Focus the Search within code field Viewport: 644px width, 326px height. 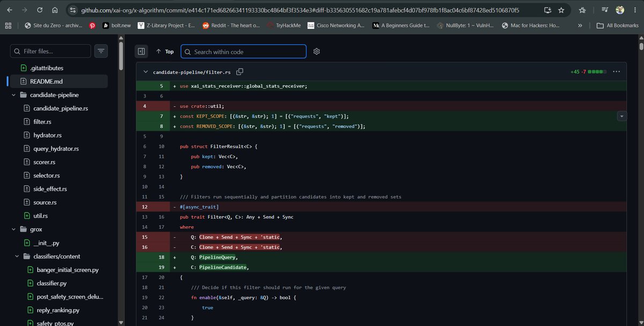click(x=244, y=51)
